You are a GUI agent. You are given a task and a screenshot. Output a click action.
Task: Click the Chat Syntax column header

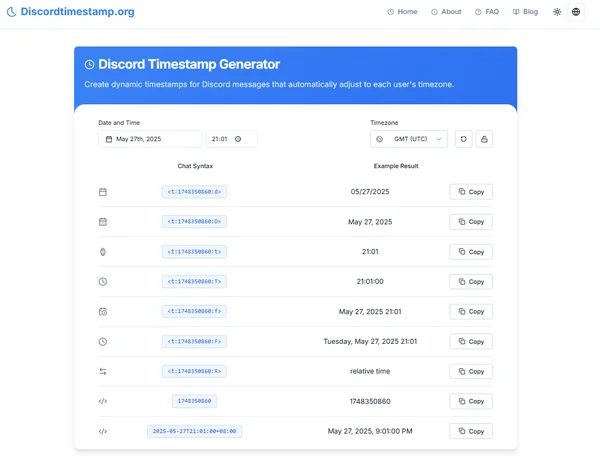coord(195,166)
